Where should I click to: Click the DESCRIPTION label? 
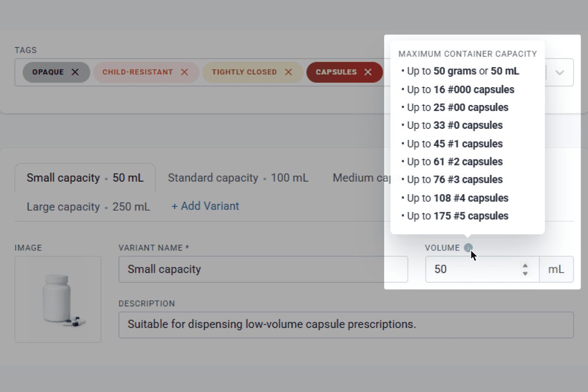click(x=147, y=304)
